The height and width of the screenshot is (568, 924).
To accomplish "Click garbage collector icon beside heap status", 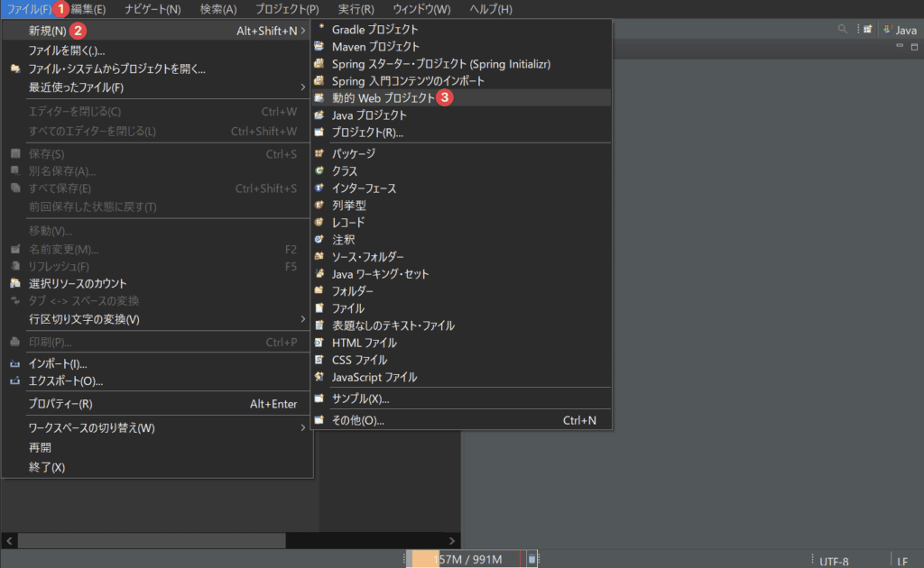I will point(532,560).
